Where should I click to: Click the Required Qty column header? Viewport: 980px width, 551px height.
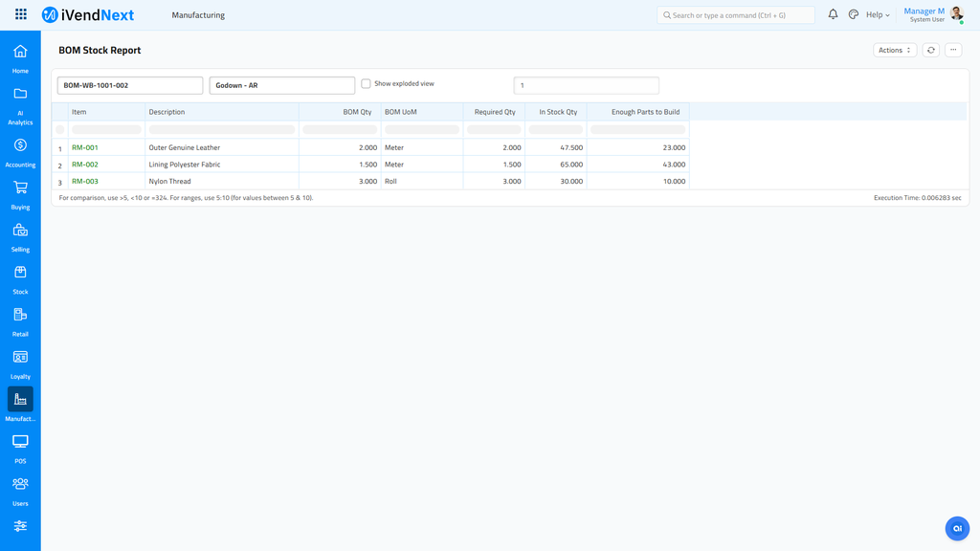(x=494, y=112)
